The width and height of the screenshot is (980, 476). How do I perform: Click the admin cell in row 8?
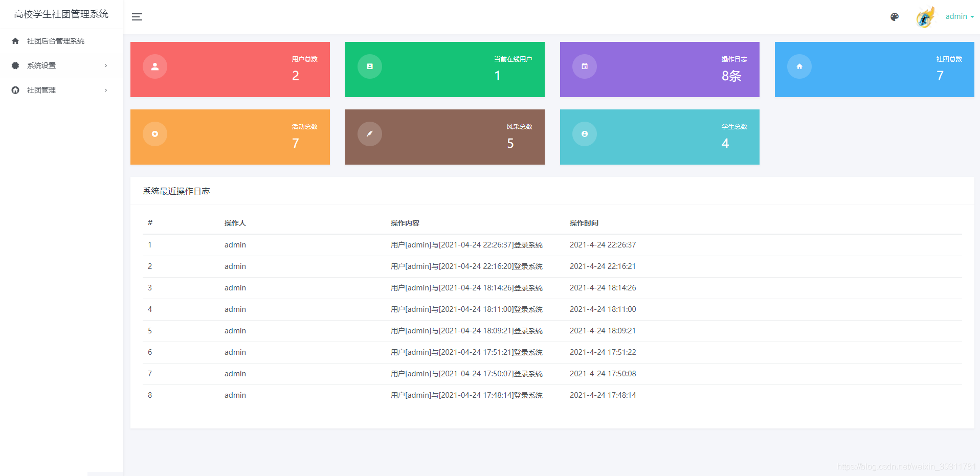pos(235,395)
